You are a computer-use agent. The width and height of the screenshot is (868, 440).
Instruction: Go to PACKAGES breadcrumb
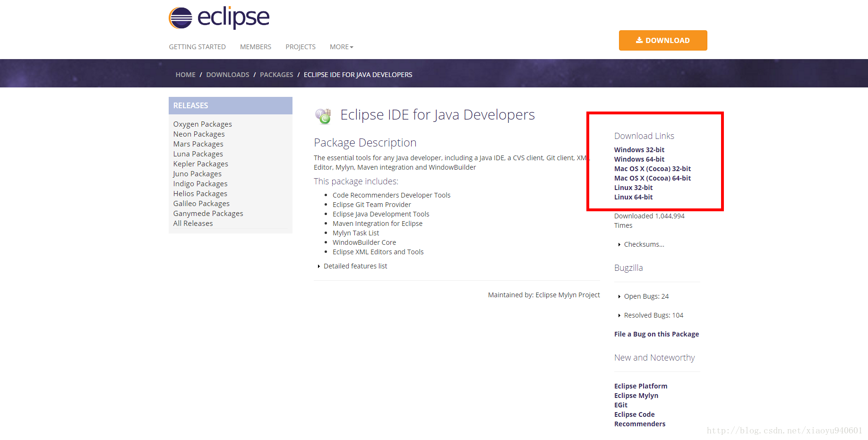[276, 75]
